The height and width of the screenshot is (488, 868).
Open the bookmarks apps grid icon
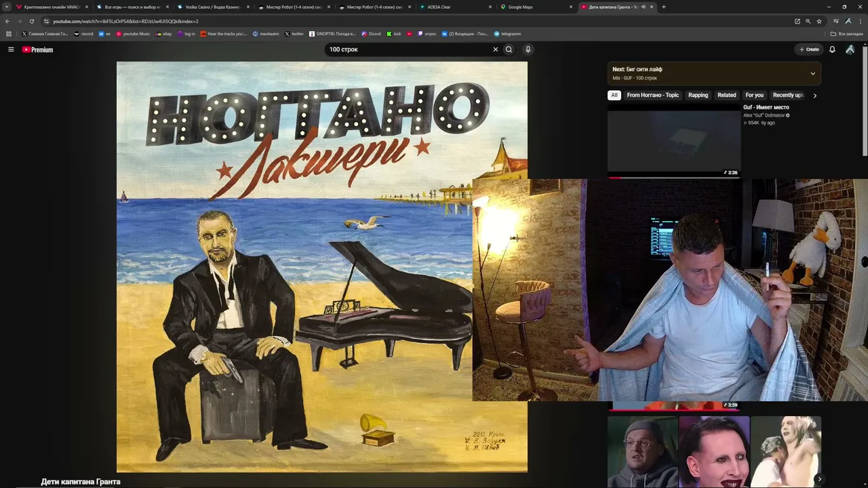[9, 34]
